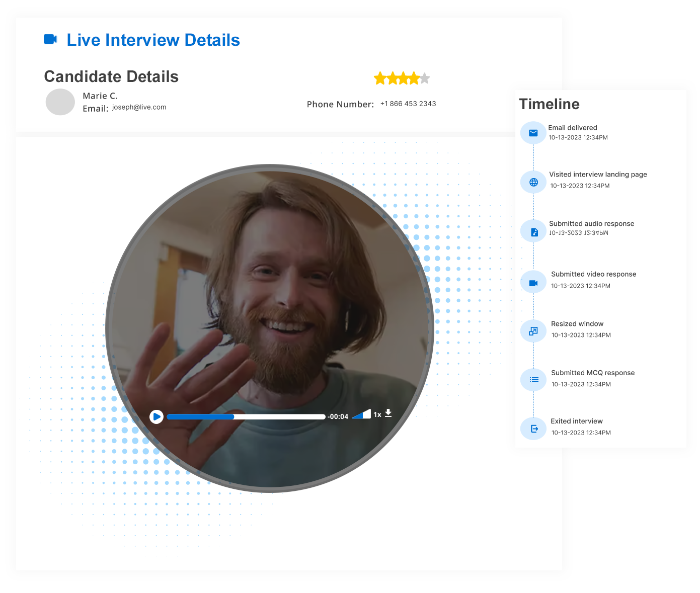
Task: Click the video progress bar
Action: (x=246, y=416)
